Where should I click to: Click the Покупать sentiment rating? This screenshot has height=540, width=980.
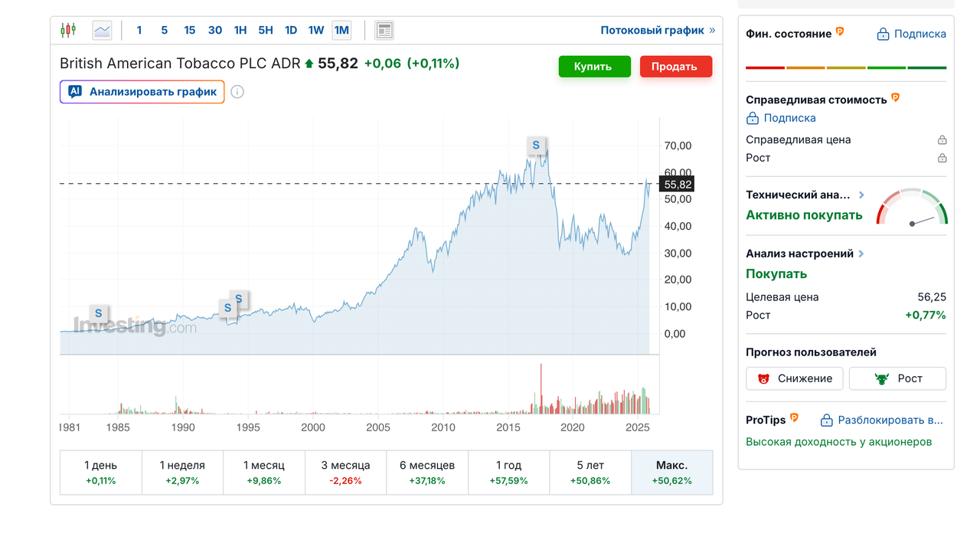pos(776,273)
